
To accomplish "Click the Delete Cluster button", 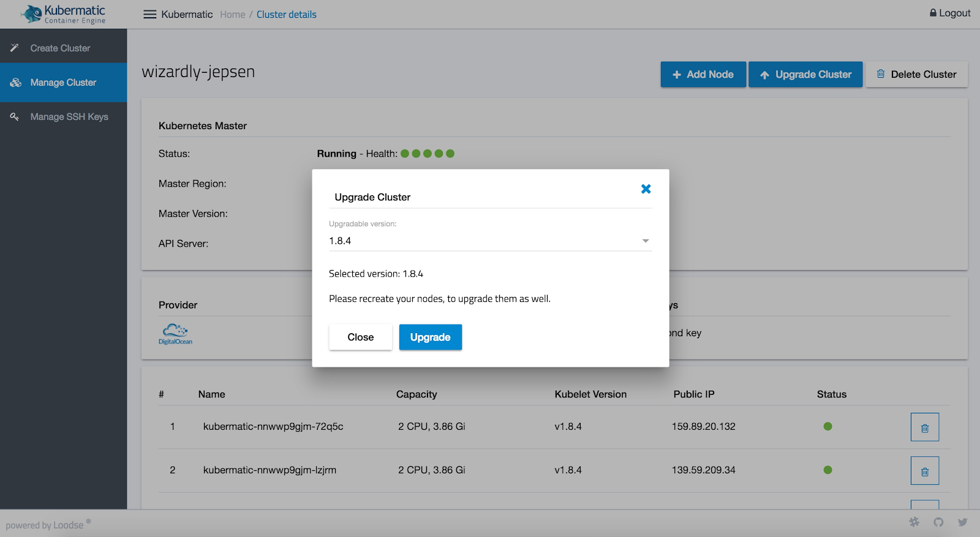I will point(916,75).
